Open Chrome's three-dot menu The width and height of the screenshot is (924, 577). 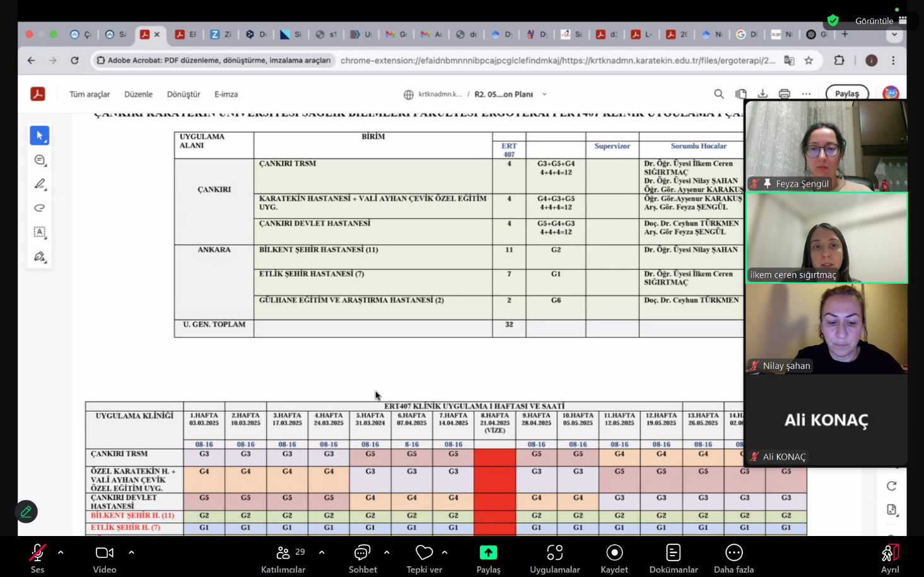(x=893, y=61)
